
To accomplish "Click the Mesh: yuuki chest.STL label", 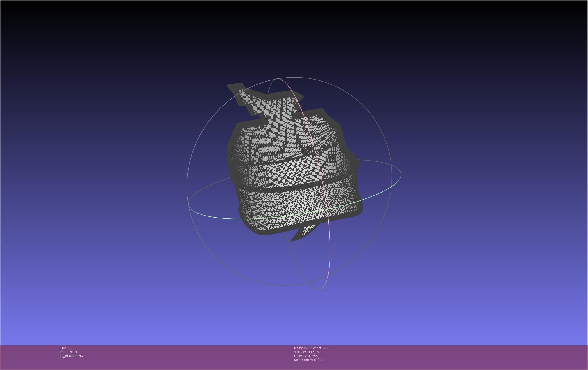I will [311, 348].
